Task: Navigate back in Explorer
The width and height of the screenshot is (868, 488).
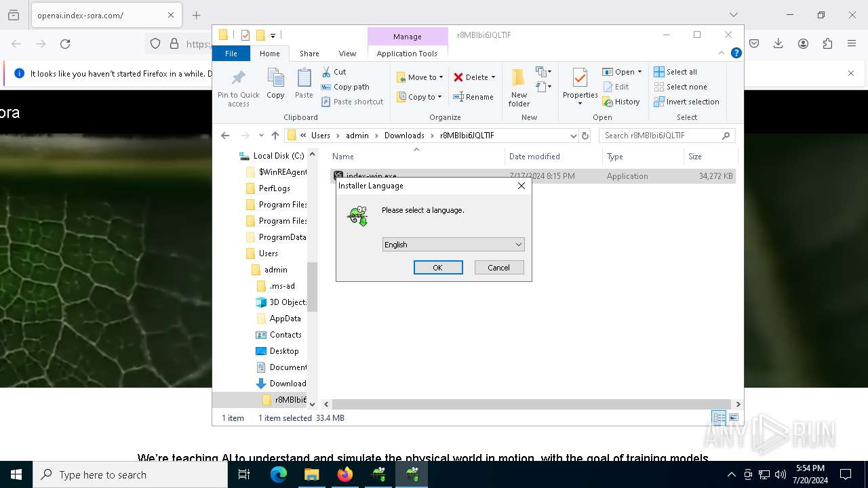Action: coord(225,136)
